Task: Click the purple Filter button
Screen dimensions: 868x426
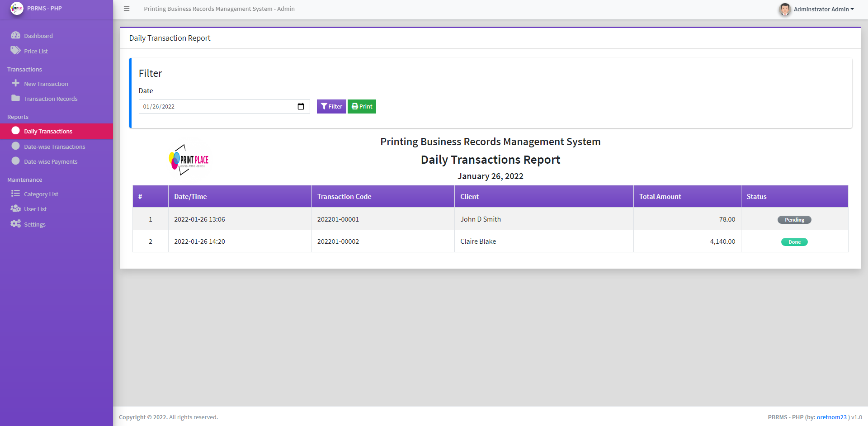Action: (x=331, y=106)
